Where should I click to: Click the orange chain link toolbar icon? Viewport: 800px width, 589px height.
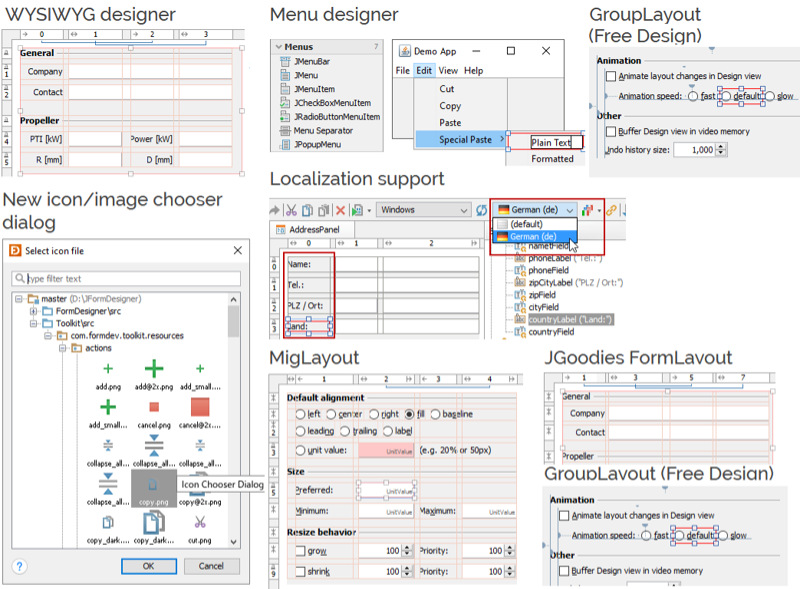point(611,210)
